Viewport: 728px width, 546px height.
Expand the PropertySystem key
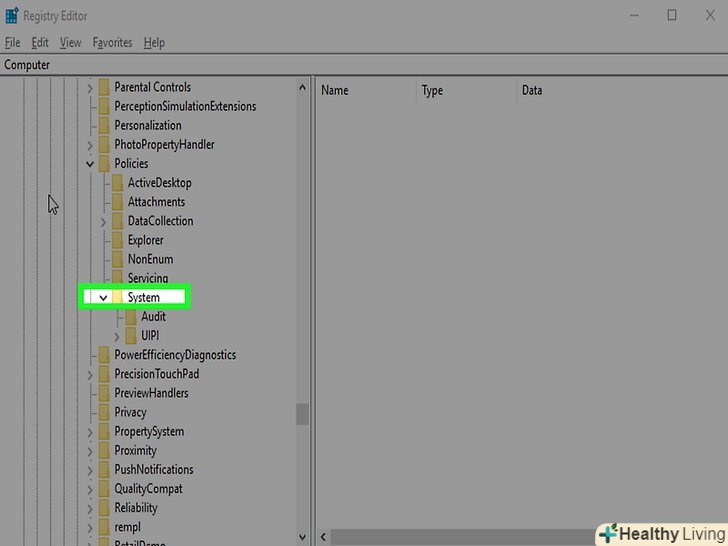pyautogui.click(x=90, y=432)
